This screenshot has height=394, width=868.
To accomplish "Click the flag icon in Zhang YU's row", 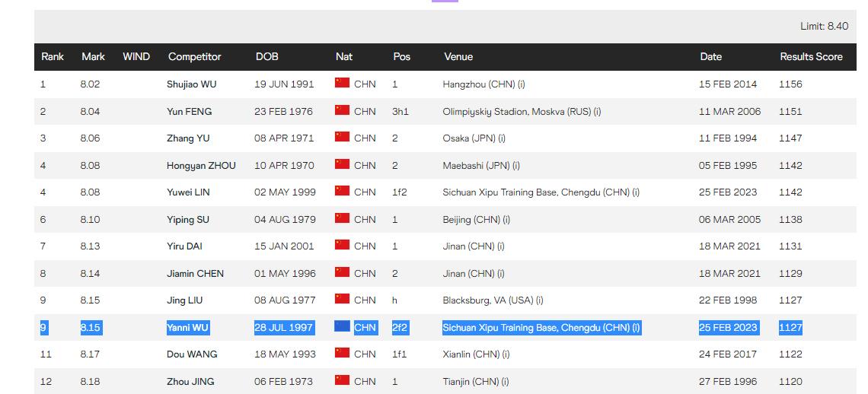I will click(x=342, y=138).
